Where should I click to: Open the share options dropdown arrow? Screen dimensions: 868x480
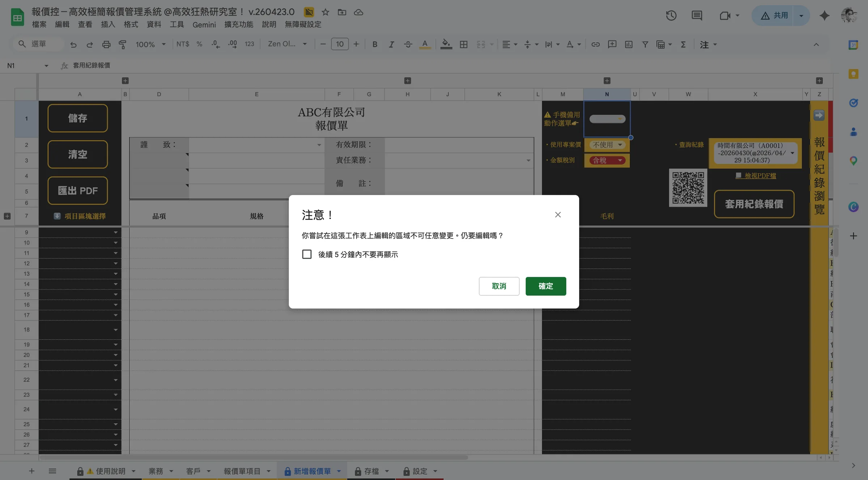tap(801, 16)
